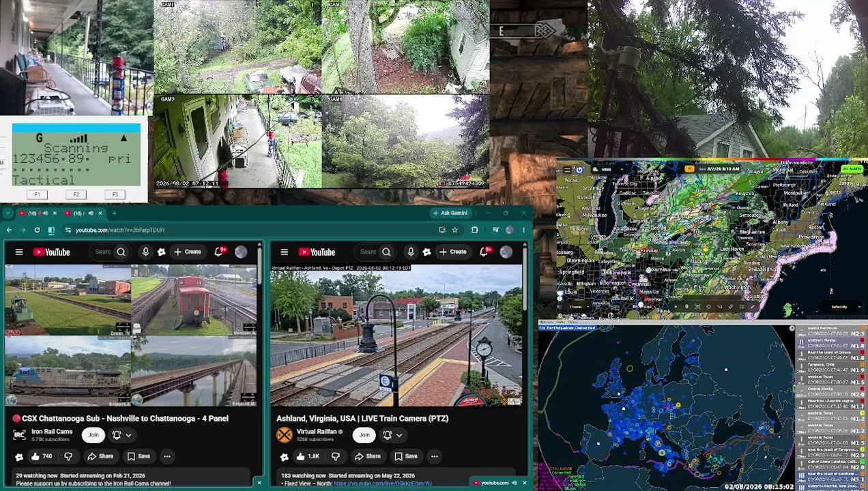Click YouTube logo in the left pane
868x491 pixels.
51,252
